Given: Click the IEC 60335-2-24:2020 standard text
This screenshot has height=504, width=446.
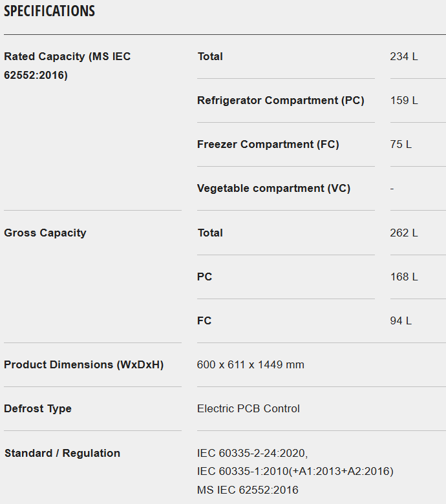Looking at the screenshot, I should (x=252, y=454).
